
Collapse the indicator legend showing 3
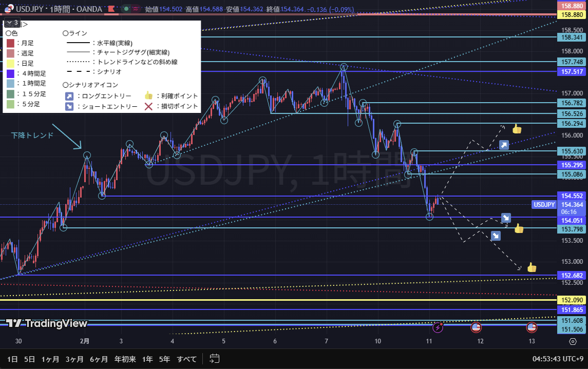[12, 23]
